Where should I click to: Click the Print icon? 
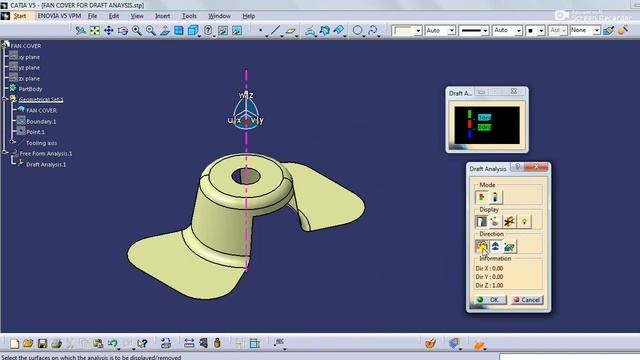[56, 344]
